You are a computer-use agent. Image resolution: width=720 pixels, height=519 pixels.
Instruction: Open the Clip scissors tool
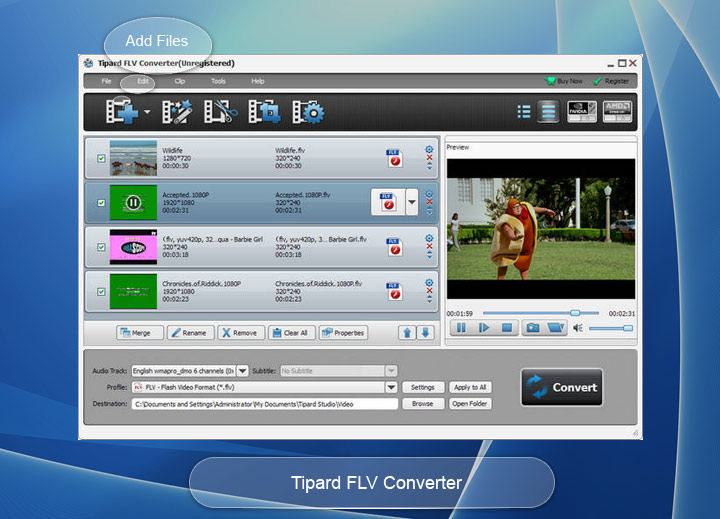pos(220,112)
